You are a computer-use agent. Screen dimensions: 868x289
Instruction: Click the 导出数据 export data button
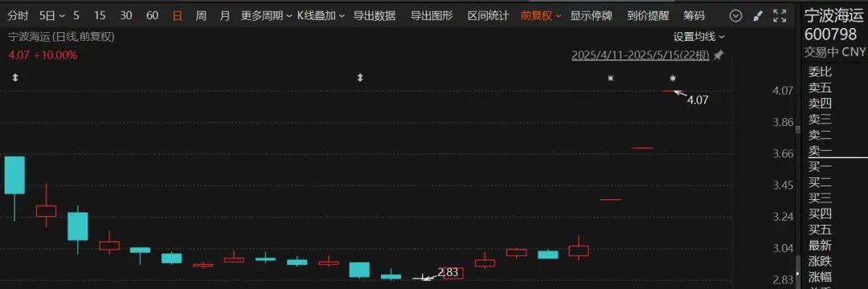[x=375, y=16]
